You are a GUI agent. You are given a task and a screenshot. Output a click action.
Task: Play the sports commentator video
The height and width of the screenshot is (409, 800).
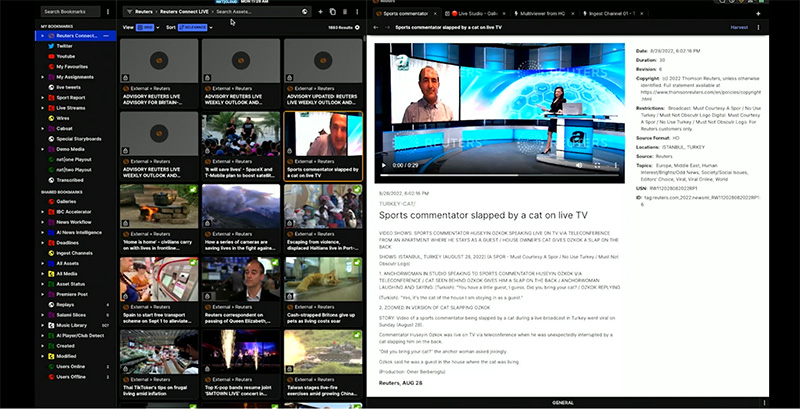tap(385, 164)
